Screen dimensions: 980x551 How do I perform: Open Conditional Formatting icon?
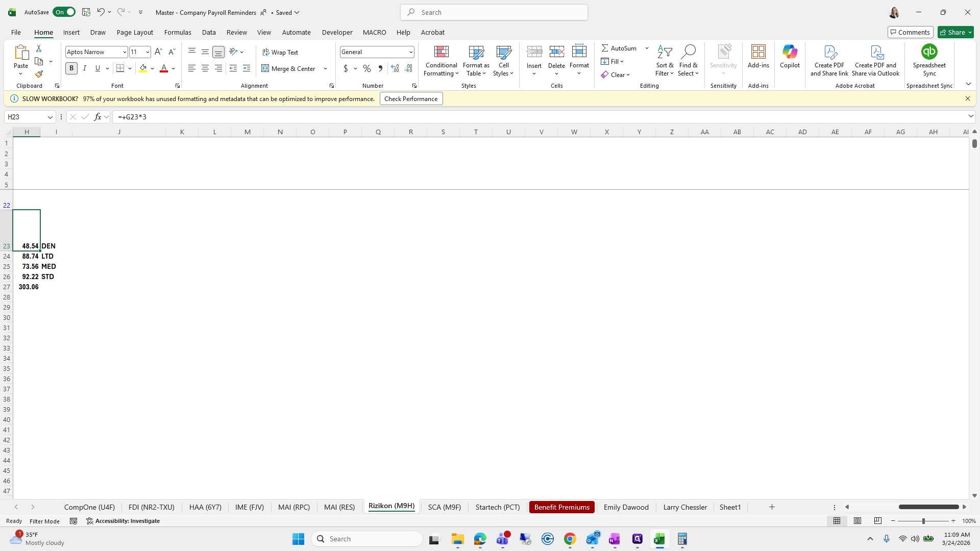441,61
